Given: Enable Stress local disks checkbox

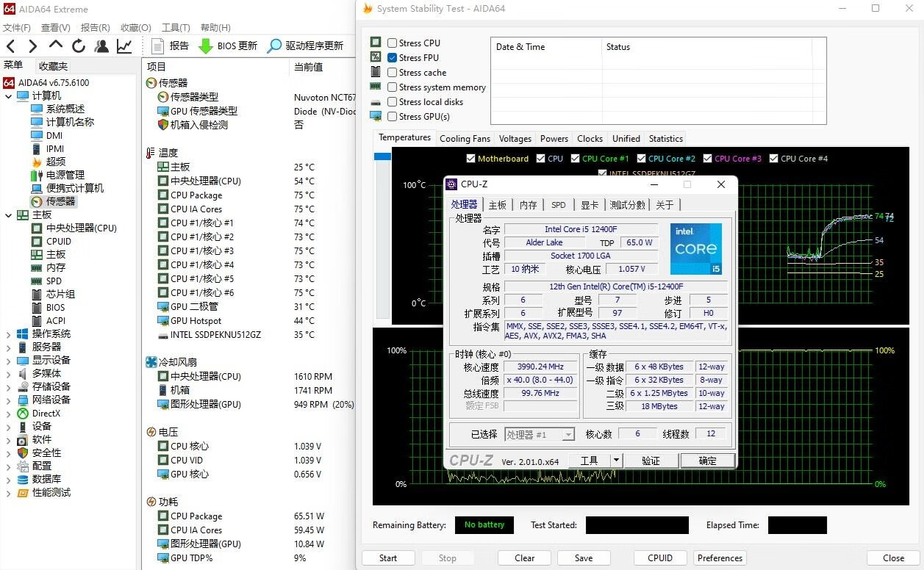Looking at the screenshot, I should 393,101.
